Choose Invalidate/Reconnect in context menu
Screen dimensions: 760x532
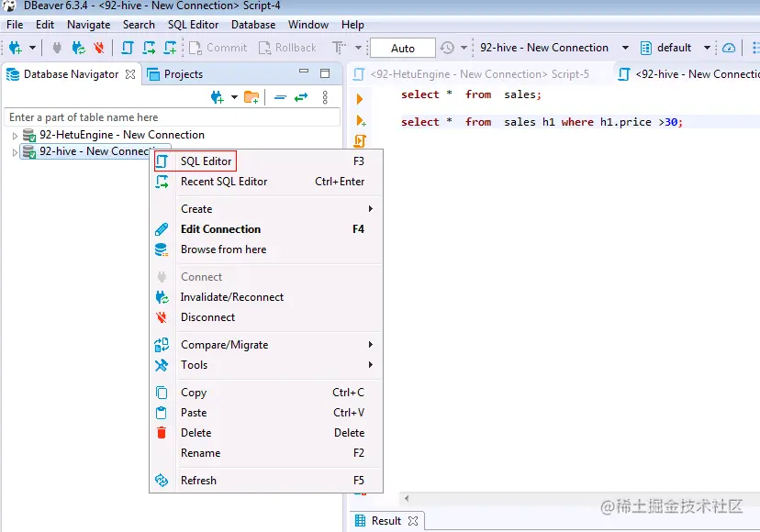(x=265, y=297)
